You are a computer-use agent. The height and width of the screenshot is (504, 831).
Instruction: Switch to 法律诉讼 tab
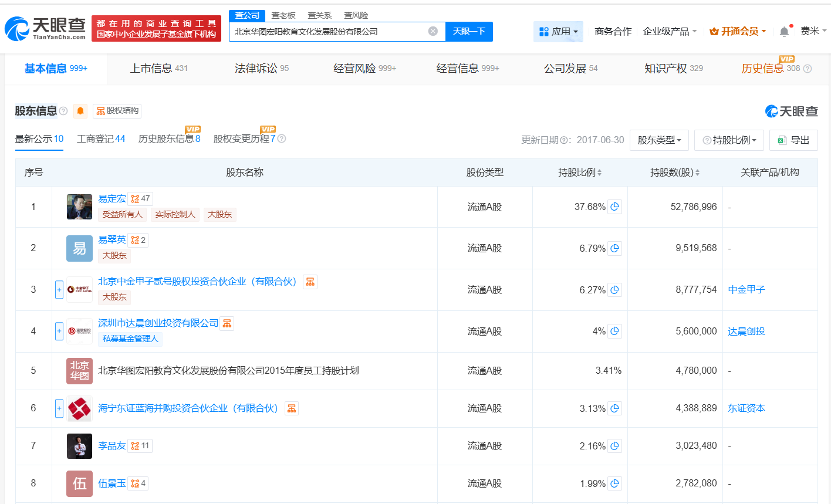261,69
